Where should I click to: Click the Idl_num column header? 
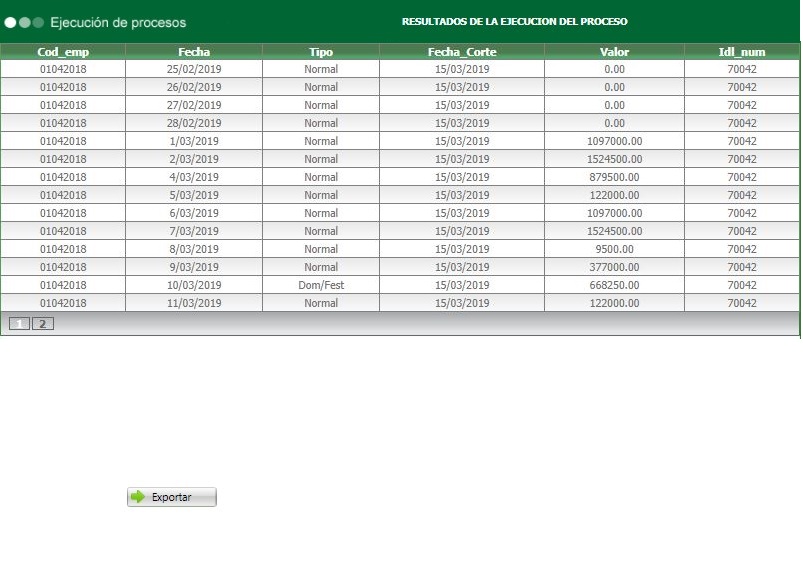coord(742,52)
